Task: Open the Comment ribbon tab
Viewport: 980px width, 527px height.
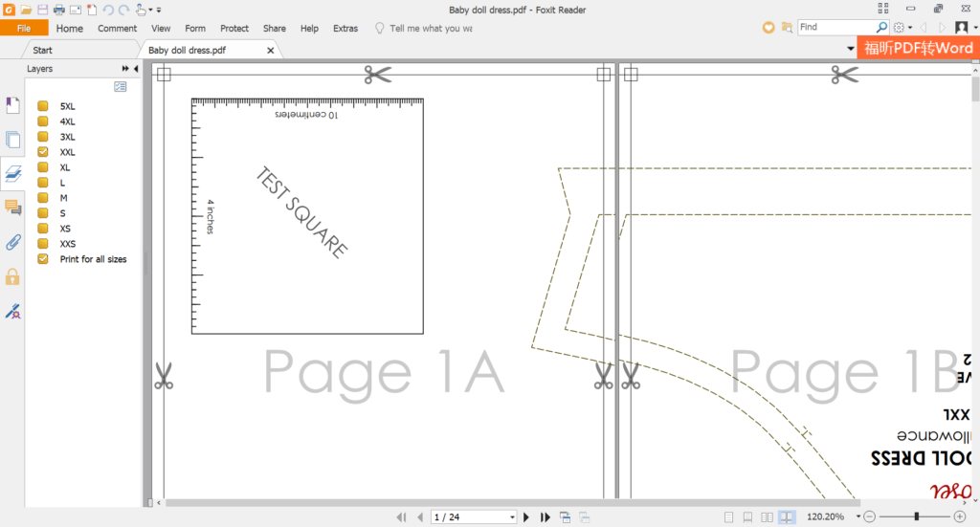Action: tap(117, 29)
